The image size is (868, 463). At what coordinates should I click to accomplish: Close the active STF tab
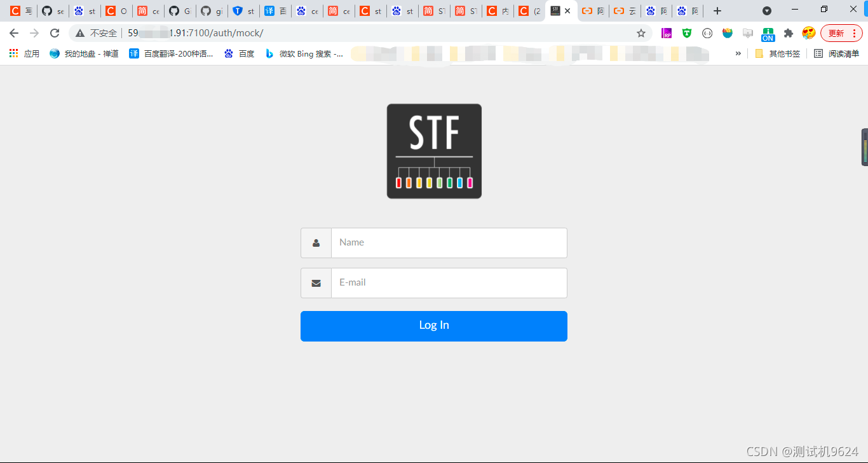pos(567,11)
